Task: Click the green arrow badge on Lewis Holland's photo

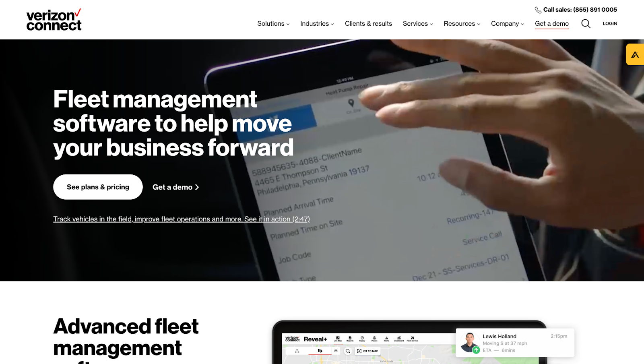Action: (476, 350)
